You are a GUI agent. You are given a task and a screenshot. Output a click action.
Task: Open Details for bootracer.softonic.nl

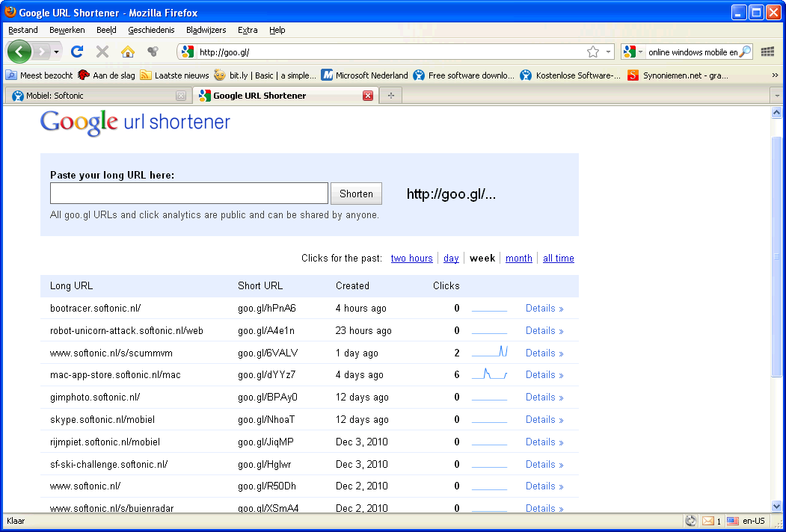pyautogui.click(x=544, y=308)
